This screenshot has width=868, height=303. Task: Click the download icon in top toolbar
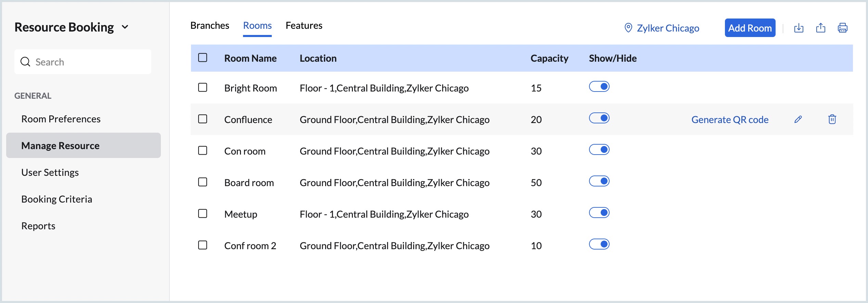click(x=799, y=28)
